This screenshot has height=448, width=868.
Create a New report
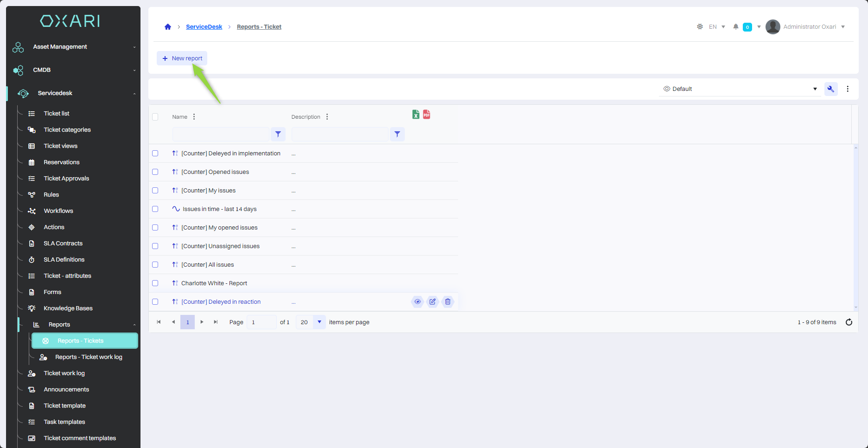(x=182, y=58)
